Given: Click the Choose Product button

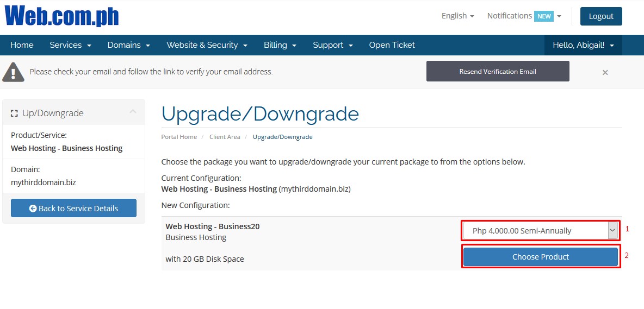Looking at the screenshot, I should [x=541, y=257].
